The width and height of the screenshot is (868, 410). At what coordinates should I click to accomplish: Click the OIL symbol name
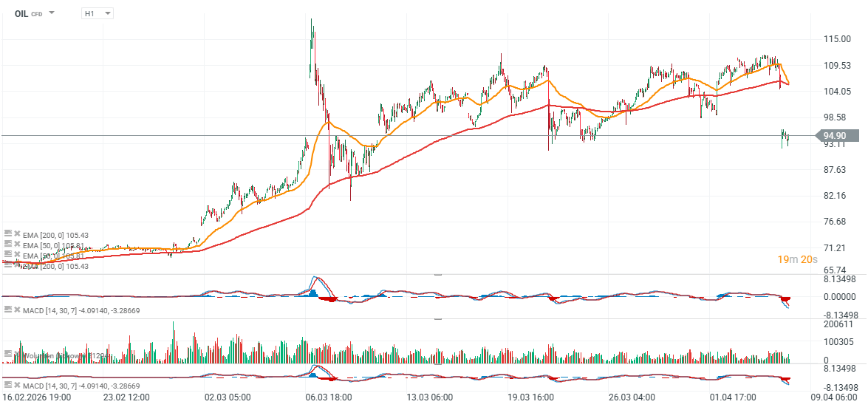(x=21, y=13)
